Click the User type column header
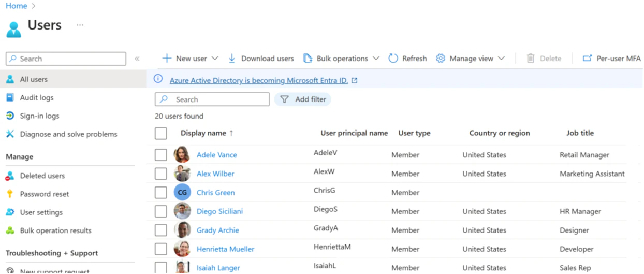Screen dimensions: 644x274 coord(414,133)
